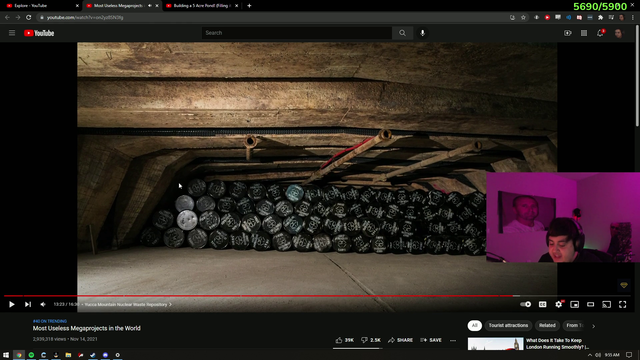640x360 pixels.
Task: Switch to theater mode
Action: pyautogui.click(x=591, y=304)
